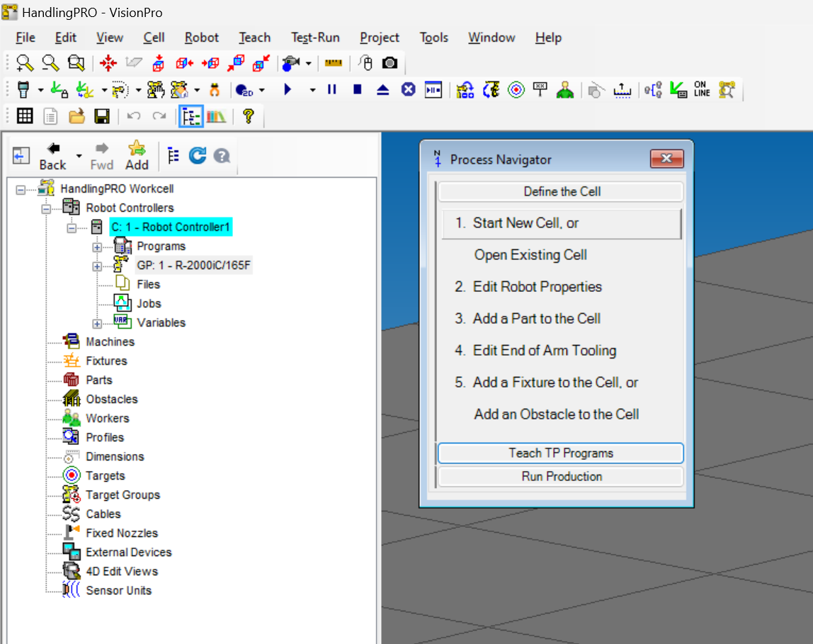The width and height of the screenshot is (813, 644).
Task: Open the dropdown arrow beside the camera view icon
Action: click(x=309, y=63)
